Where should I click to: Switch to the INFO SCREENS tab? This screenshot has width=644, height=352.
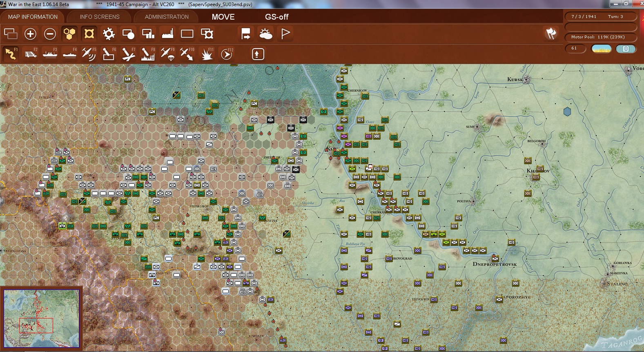[x=100, y=17]
